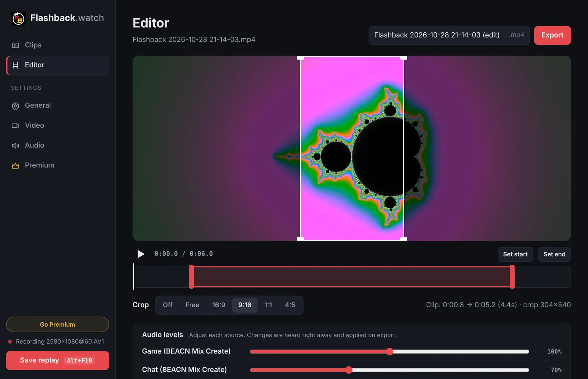Click Save replay button

tap(57, 360)
